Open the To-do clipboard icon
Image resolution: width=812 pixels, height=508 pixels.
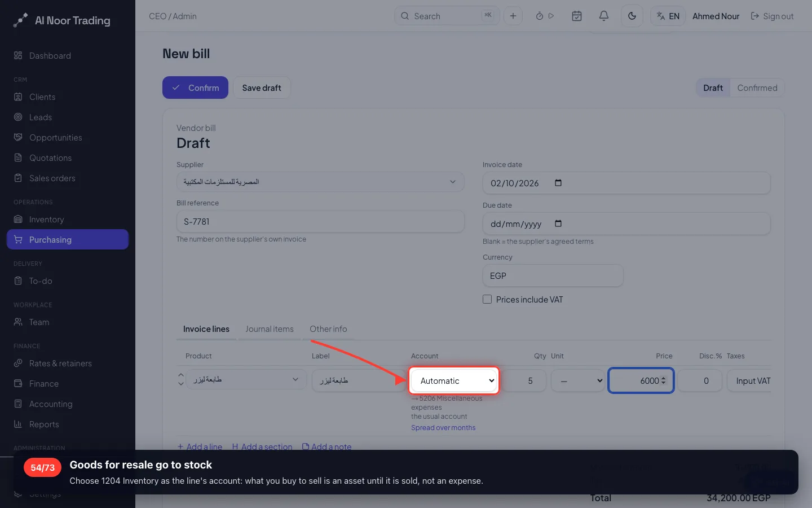pyautogui.click(x=18, y=281)
